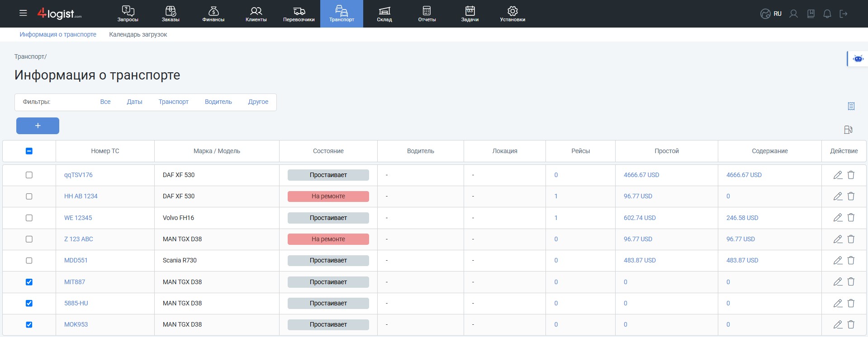This screenshot has width=868, height=337.
Task: Open Склад section
Action: point(384,14)
